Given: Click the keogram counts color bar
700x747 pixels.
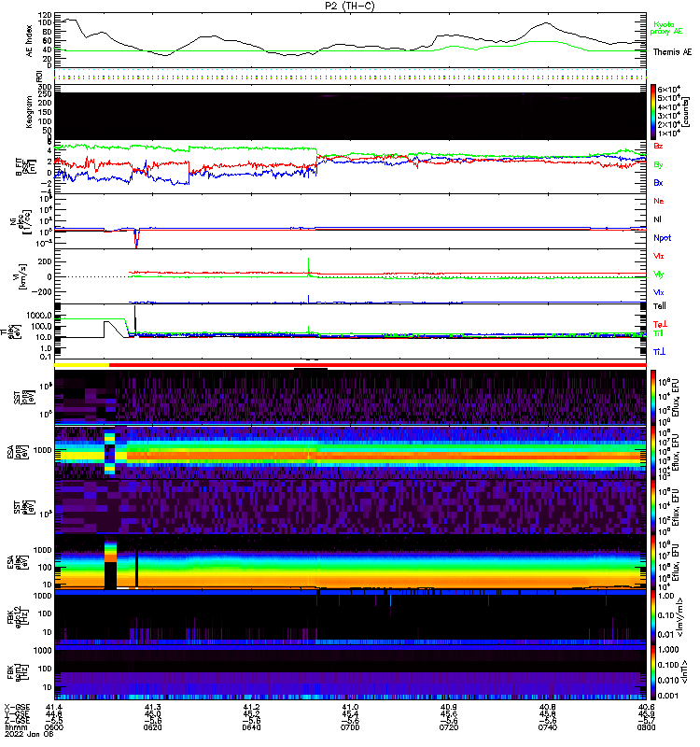Looking at the screenshot, I should [x=654, y=112].
